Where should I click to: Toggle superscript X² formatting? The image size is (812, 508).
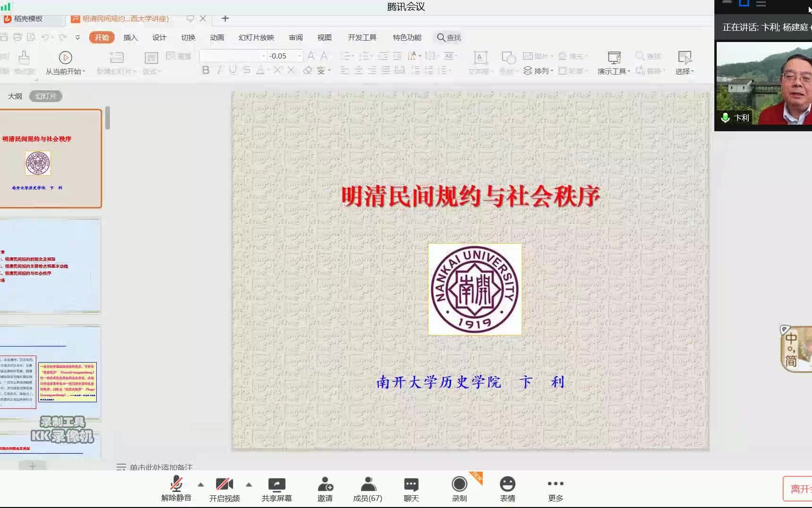pyautogui.click(x=277, y=70)
